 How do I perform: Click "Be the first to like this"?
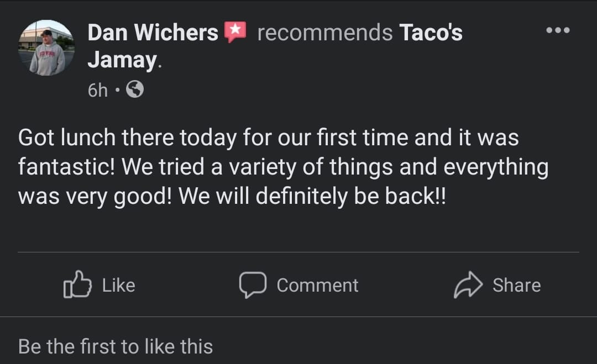pyautogui.click(x=116, y=346)
